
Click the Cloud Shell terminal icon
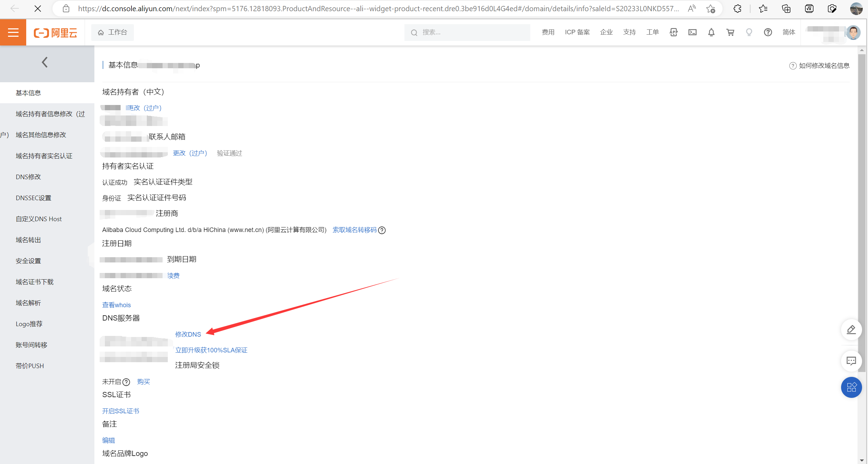[692, 32]
